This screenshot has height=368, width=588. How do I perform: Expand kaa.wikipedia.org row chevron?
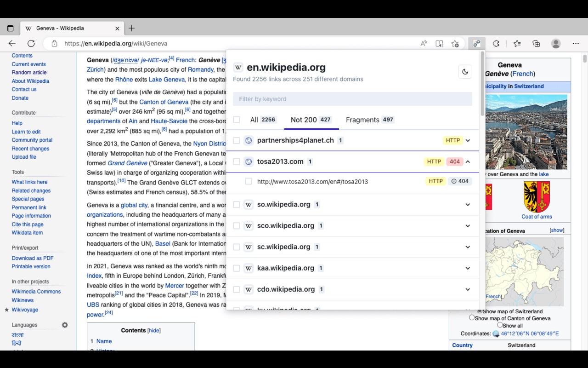(x=468, y=268)
